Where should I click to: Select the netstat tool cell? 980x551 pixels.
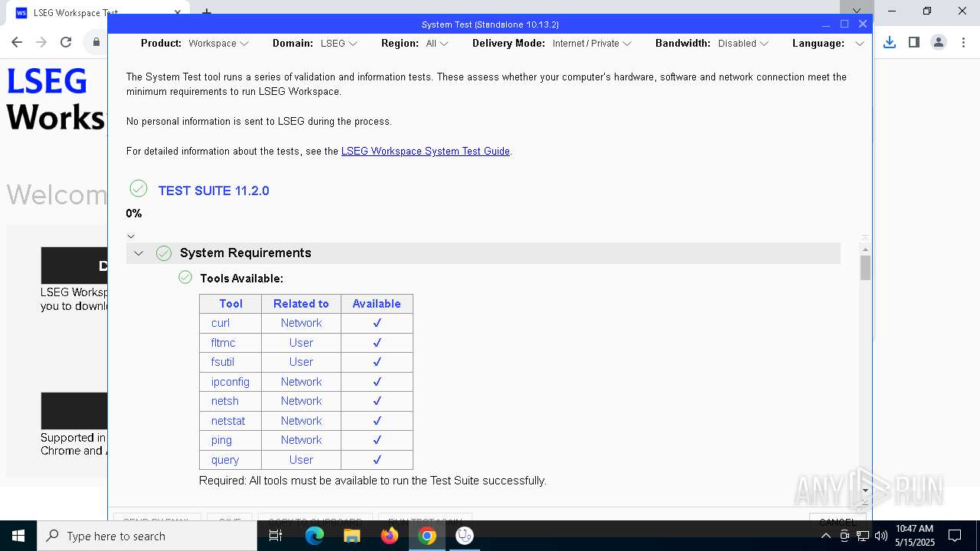click(230, 421)
